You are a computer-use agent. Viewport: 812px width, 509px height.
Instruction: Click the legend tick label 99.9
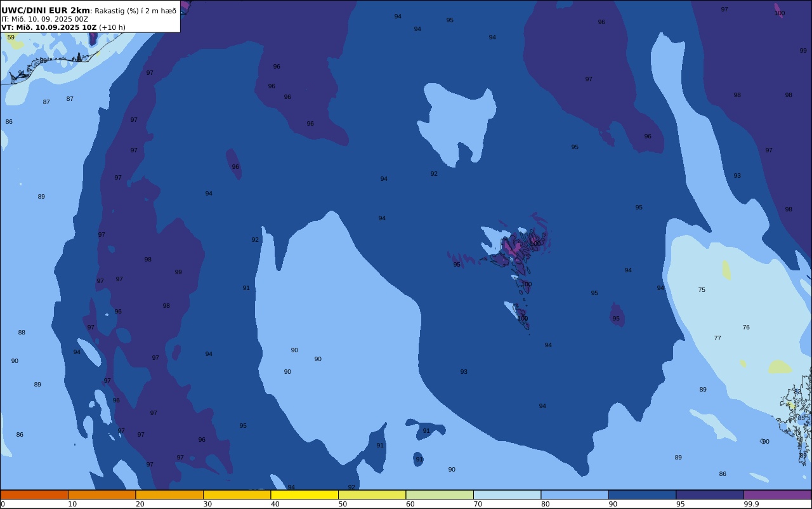(x=751, y=504)
